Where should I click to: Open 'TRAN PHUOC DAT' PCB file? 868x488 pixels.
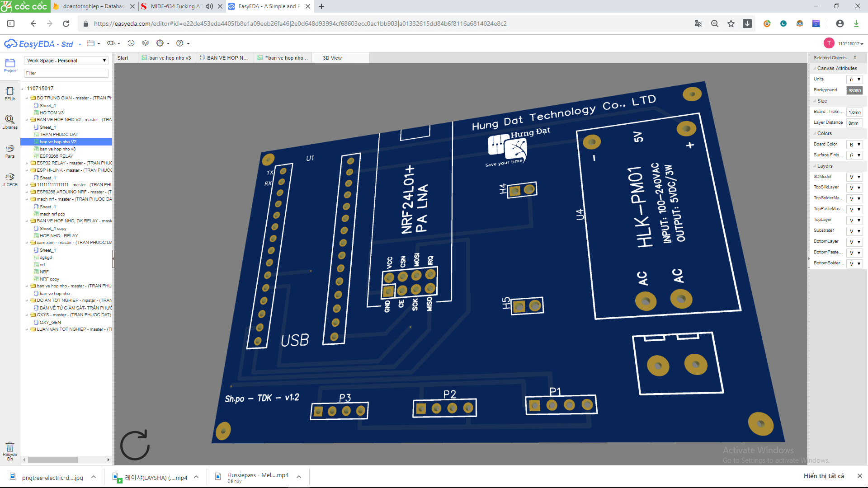58,135
